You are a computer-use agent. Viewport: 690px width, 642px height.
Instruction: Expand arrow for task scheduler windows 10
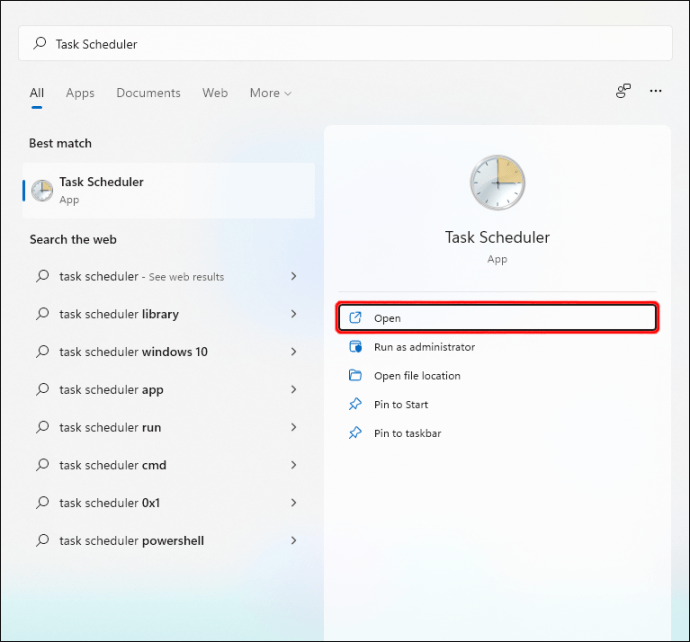tap(293, 352)
